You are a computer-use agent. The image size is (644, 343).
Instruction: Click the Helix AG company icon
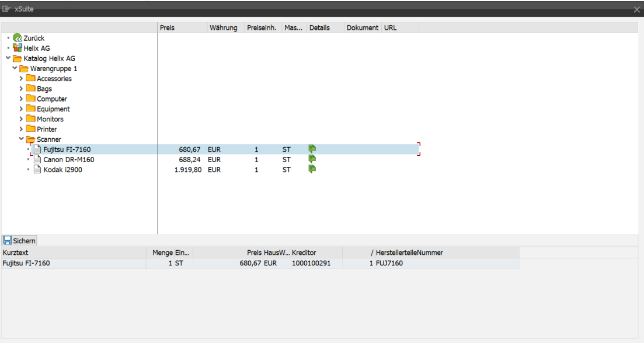click(16, 48)
